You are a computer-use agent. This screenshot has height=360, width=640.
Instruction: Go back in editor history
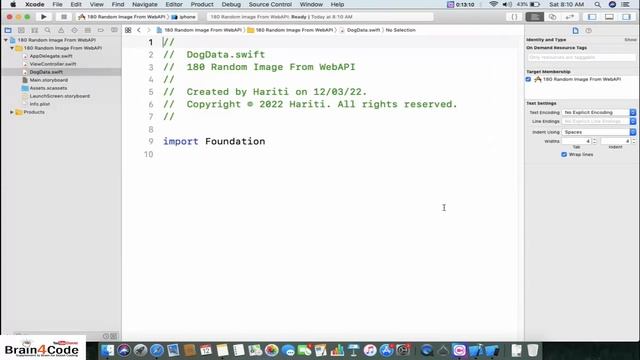point(139,30)
